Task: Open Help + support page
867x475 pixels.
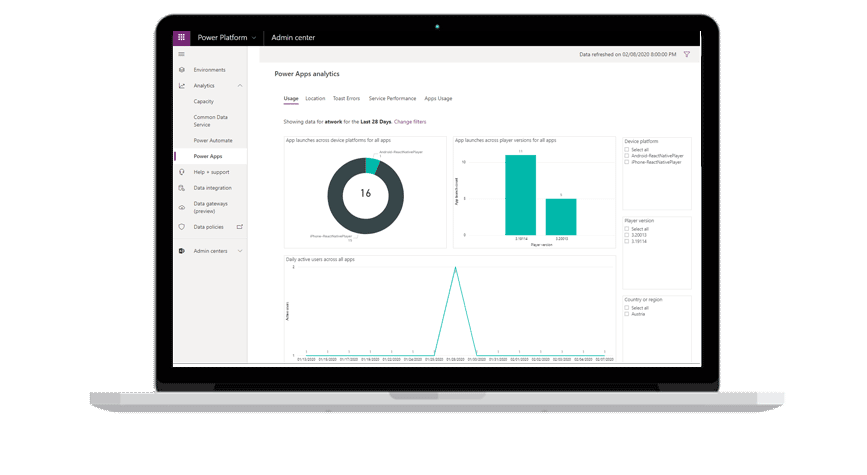Action: (211, 172)
